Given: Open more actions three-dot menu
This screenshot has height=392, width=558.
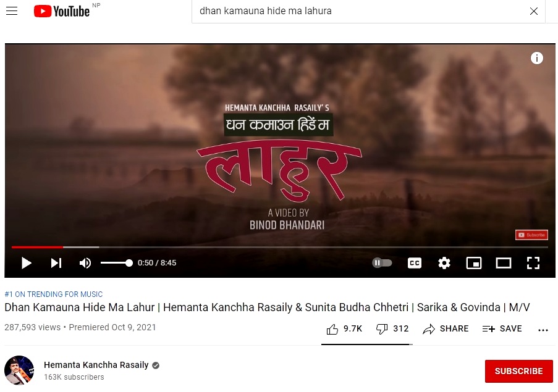Looking at the screenshot, I should coord(543,330).
